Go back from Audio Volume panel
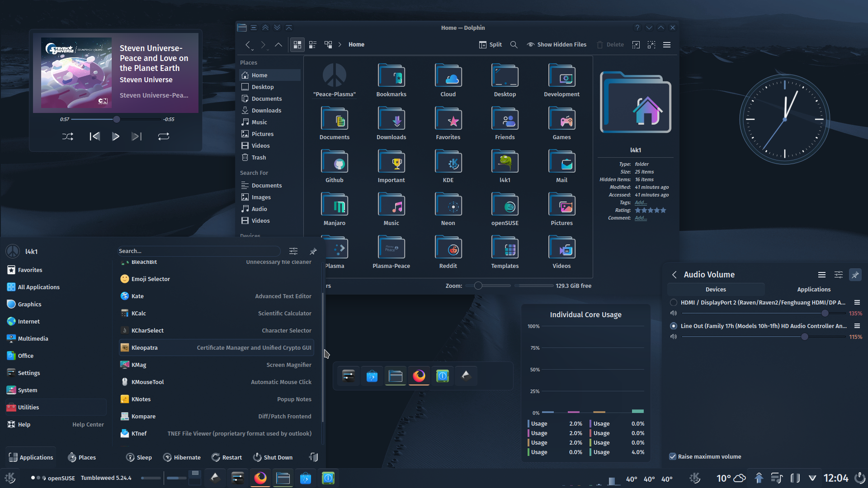Image resolution: width=868 pixels, height=488 pixels. pos(674,275)
